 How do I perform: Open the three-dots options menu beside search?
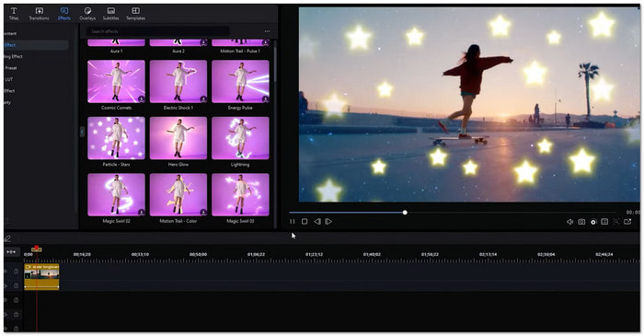pyautogui.click(x=268, y=31)
